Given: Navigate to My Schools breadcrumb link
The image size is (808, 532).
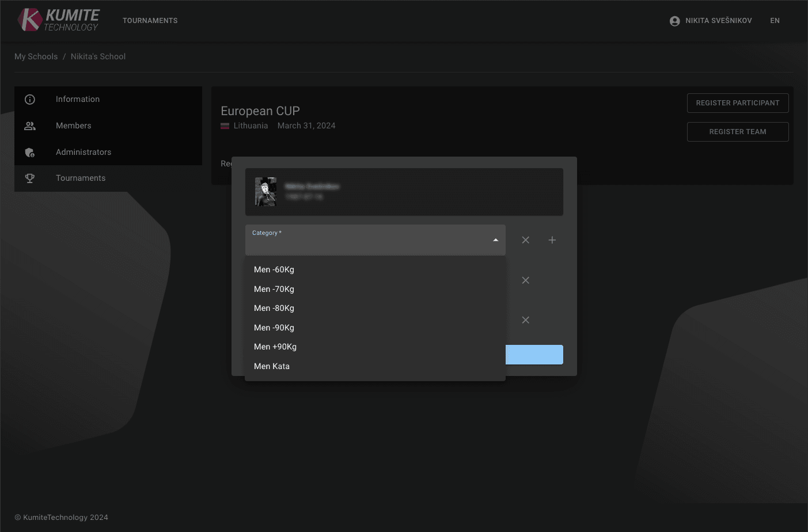Looking at the screenshot, I should click(36, 56).
